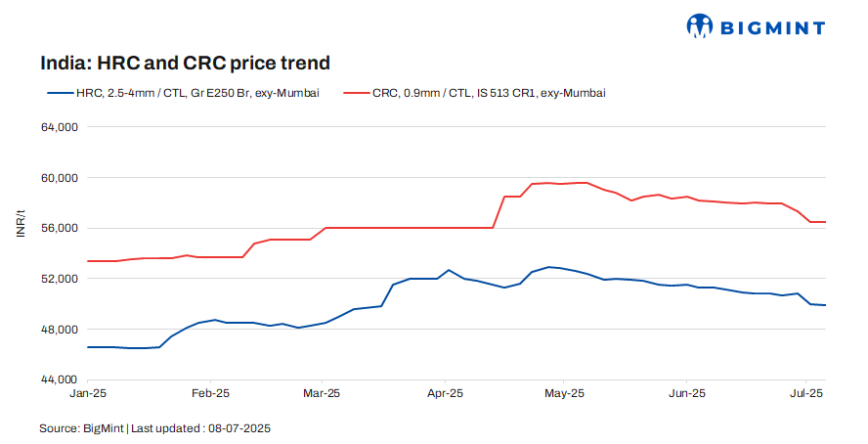Select the Jan-25 x-axis label

pyautogui.click(x=88, y=393)
